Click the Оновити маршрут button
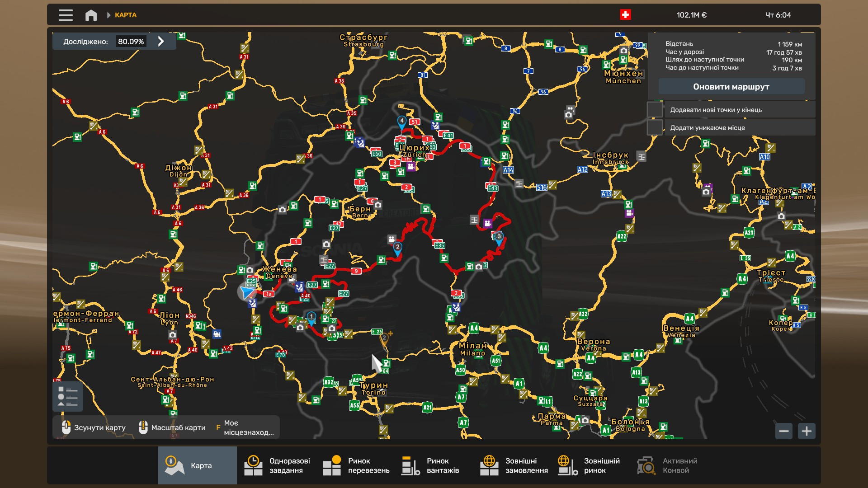 [731, 86]
